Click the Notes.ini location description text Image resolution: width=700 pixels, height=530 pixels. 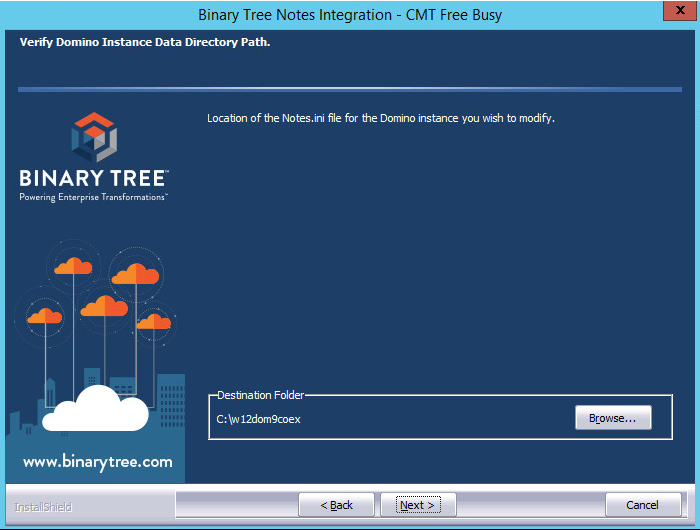[381, 118]
